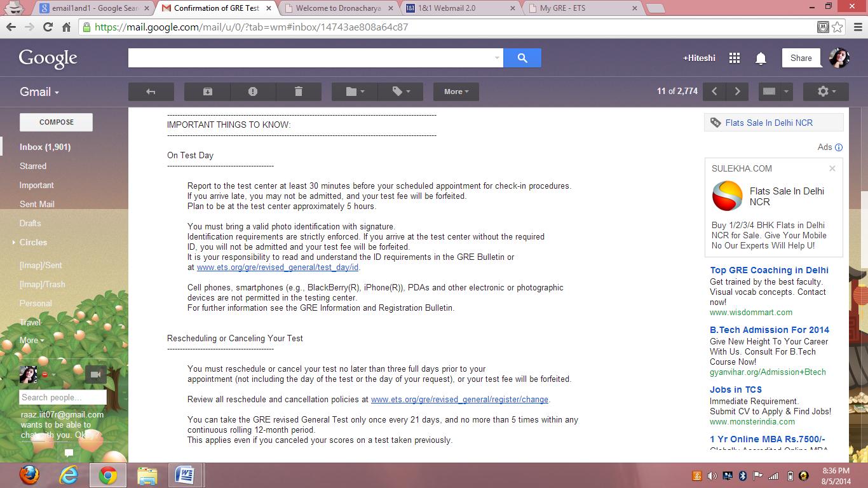The image size is (868, 488).
Task: Archive this email with the archive icon
Action: click(207, 91)
